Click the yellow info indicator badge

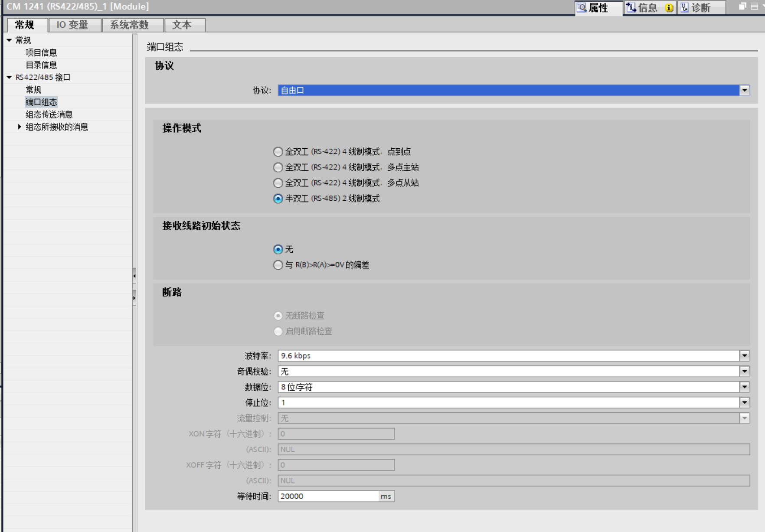(669, 8)
